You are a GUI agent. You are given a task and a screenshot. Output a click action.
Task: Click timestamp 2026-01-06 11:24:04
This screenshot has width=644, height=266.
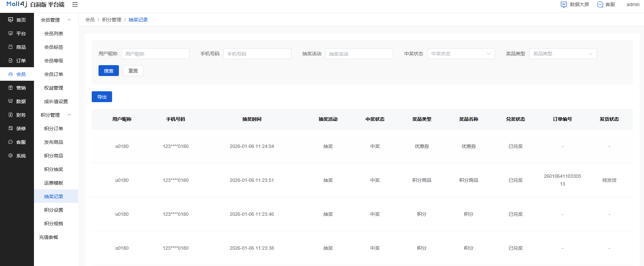coord(252,146)
